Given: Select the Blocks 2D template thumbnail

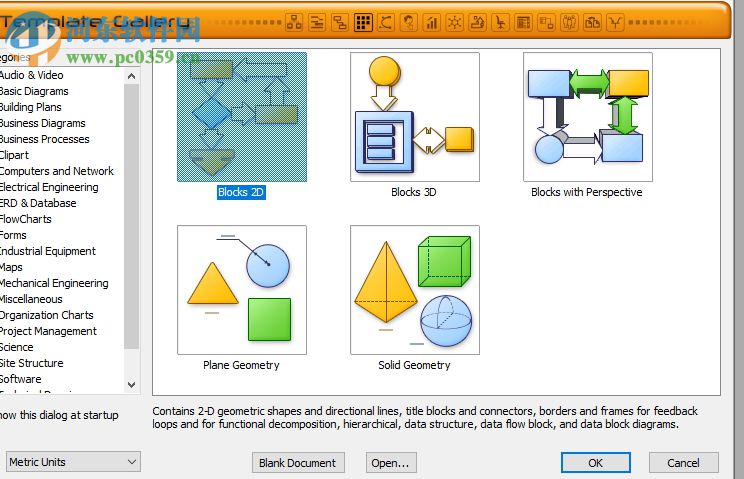Looking at the screenshot, I should pyautogui.click(x=242, y=117).
